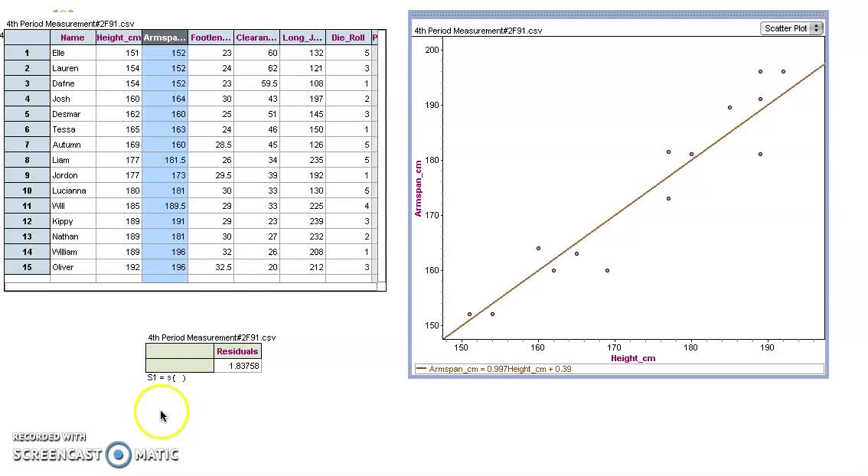The height and width of the screenshot is (476, 868).
Task: Click the Residuals header in the summary table
Action: pyautogui.click(x=237, y=351)
